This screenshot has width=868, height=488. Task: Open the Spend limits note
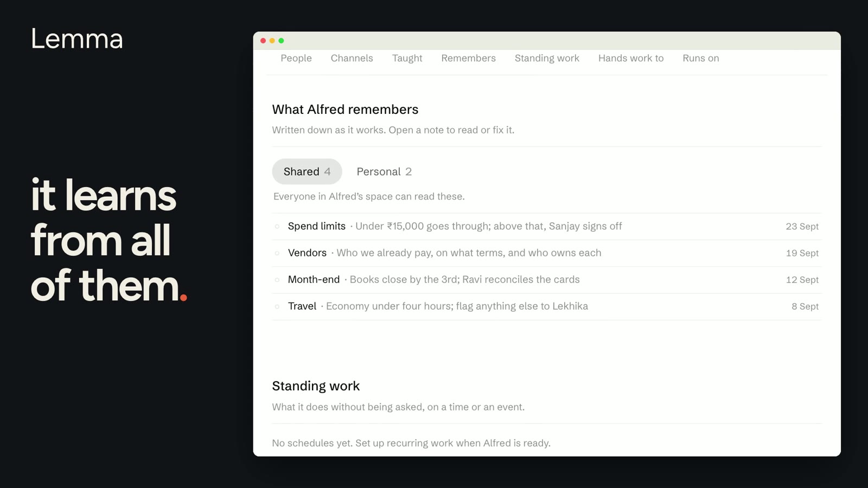coord(547,226)
